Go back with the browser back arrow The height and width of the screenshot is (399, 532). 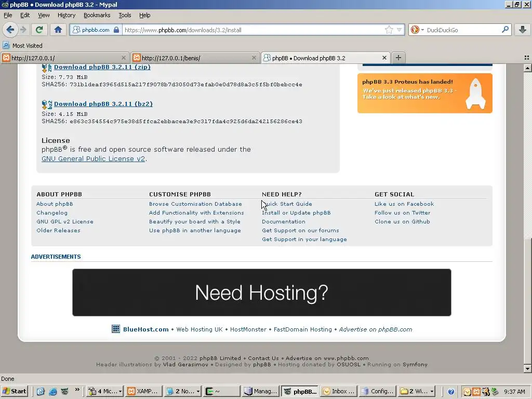pyautogui.click(x=10, y=30)
